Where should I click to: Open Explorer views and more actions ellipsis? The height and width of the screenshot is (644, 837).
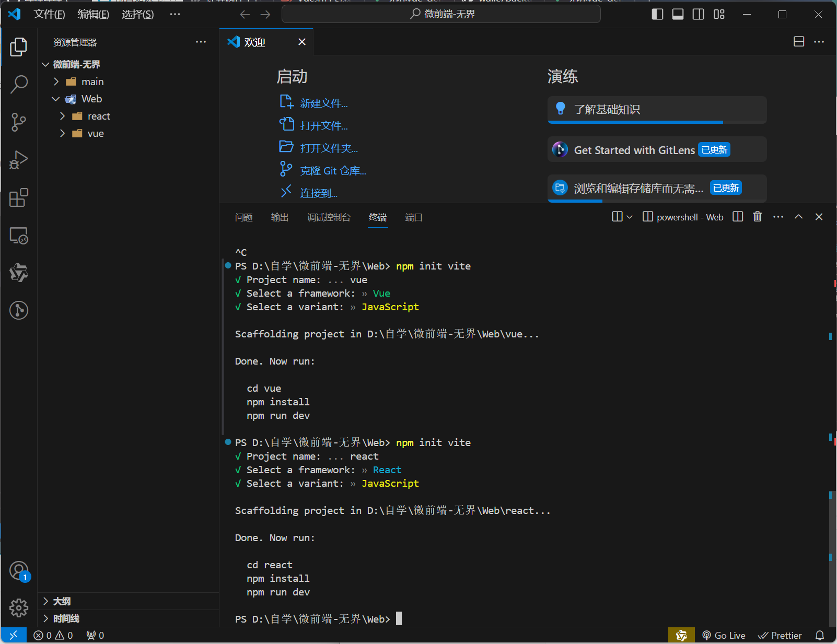click(201, 42)
